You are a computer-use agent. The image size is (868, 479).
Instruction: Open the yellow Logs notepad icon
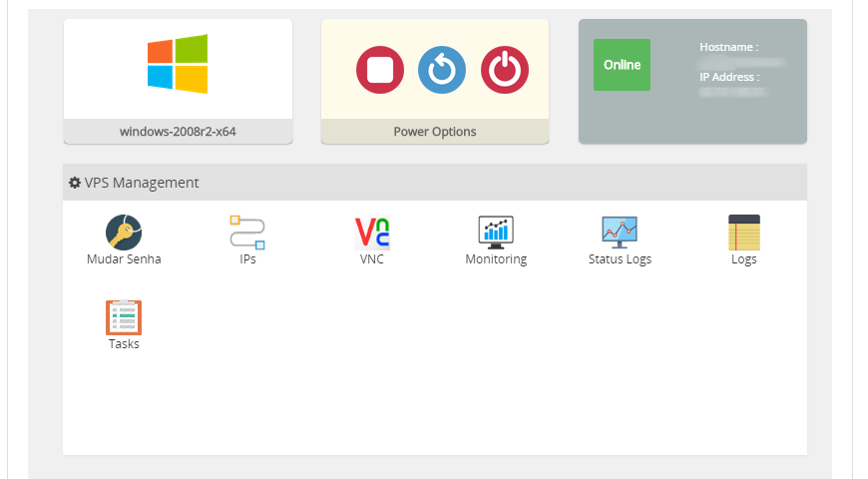click(744, 233)
